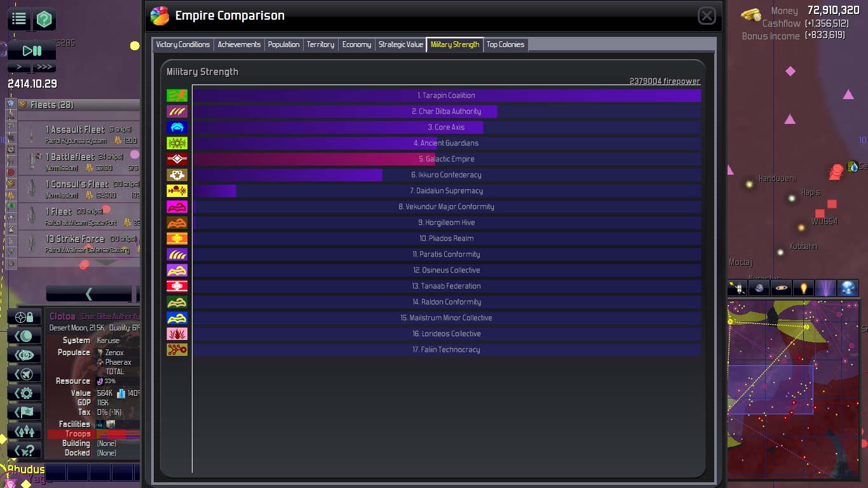868x488 pixels.
Task: Click Ancient Guardians flag icon
Action: pyautogui.click(x=177, y=143)
